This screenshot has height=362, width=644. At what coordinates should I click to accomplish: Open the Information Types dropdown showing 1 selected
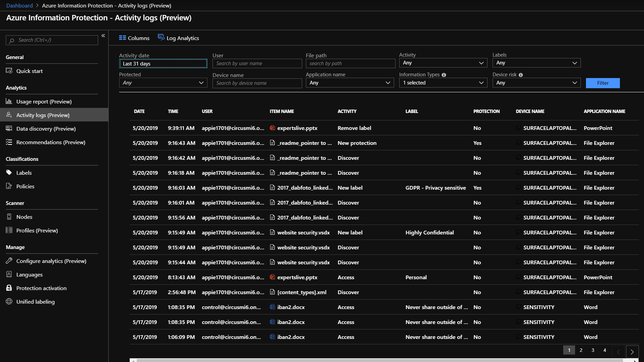coord(443,83)
